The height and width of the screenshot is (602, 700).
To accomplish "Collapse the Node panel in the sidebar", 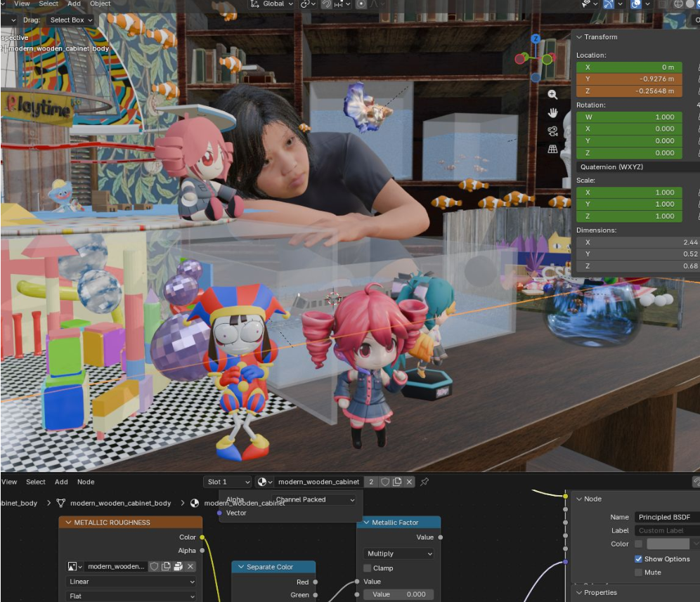I will pos(579,499).
